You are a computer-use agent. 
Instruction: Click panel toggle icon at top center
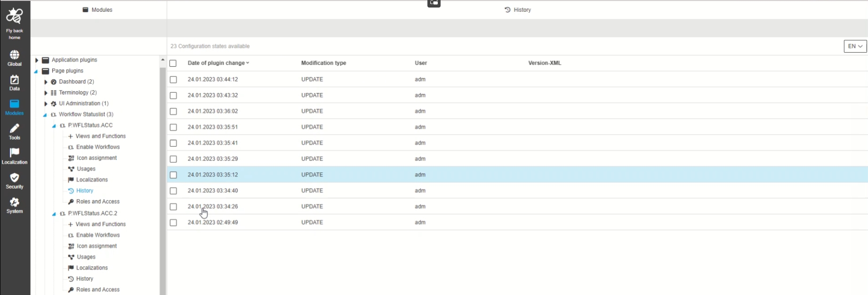point(434,3)
